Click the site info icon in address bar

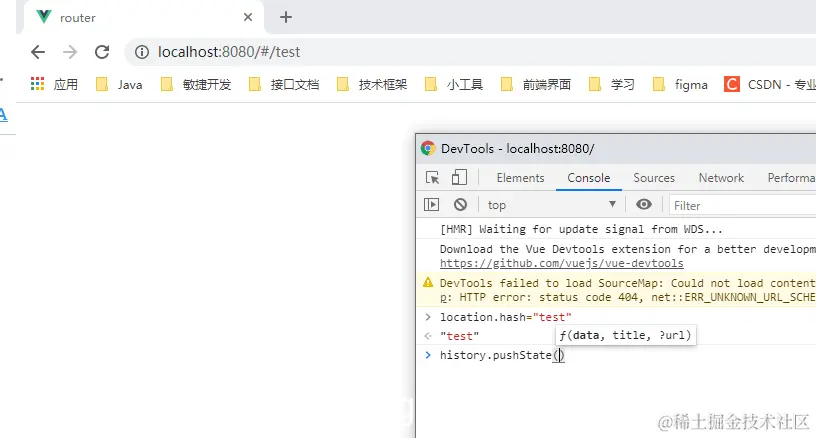(x=142, y=52)
